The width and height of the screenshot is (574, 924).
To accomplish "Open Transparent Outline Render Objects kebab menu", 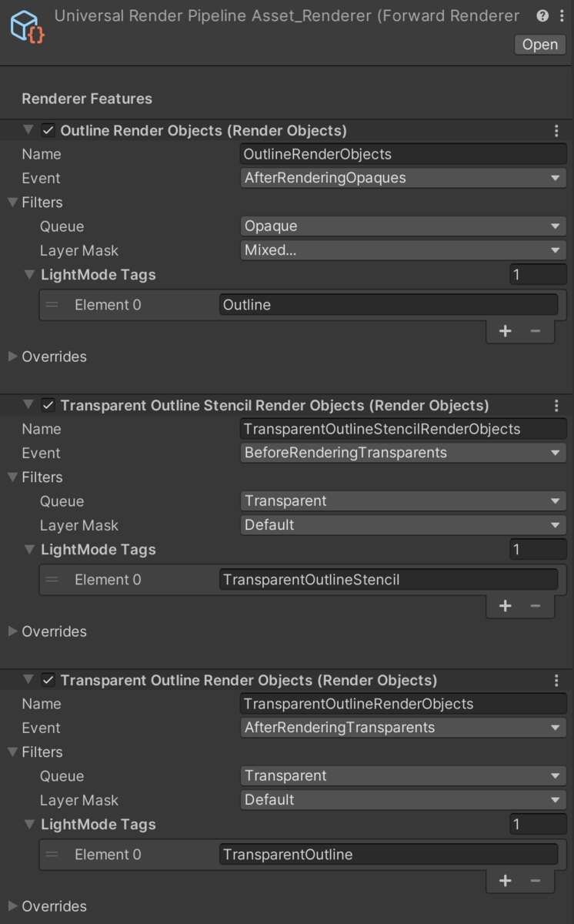I will (x=556, y=681).
